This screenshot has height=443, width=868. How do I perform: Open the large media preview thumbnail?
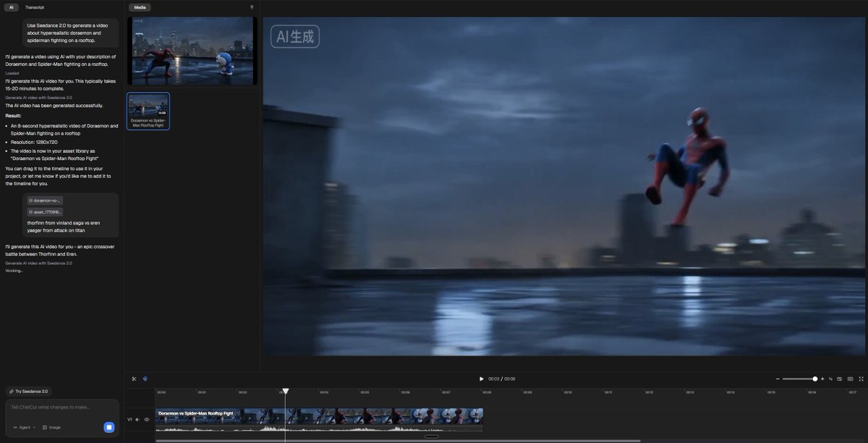pyautogui.click(x=193, y=51)
